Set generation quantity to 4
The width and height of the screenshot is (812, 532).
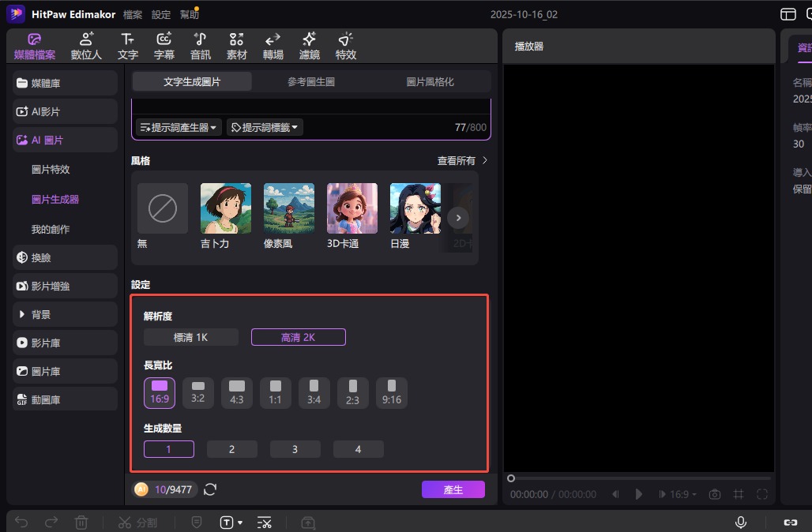point(358,449)
